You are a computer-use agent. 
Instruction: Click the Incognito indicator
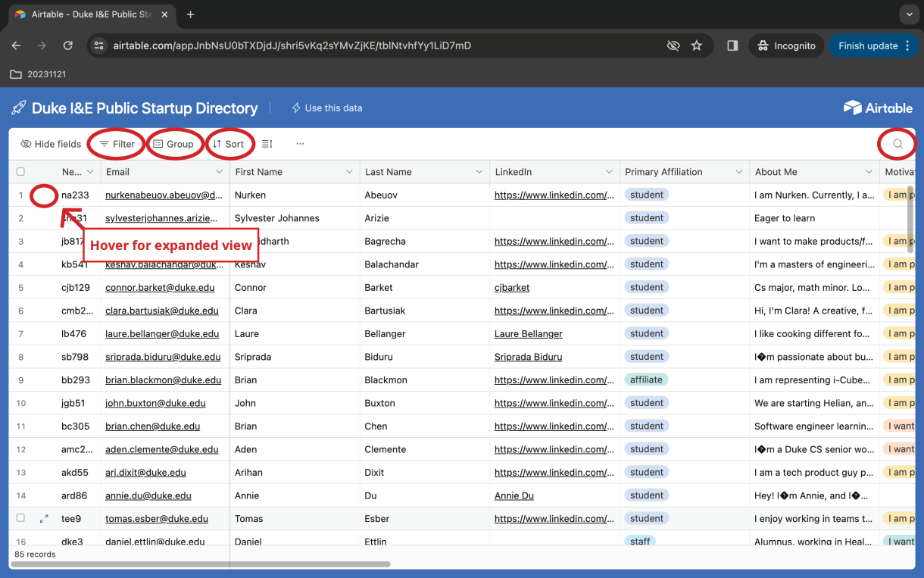click(x=785, y=45)
